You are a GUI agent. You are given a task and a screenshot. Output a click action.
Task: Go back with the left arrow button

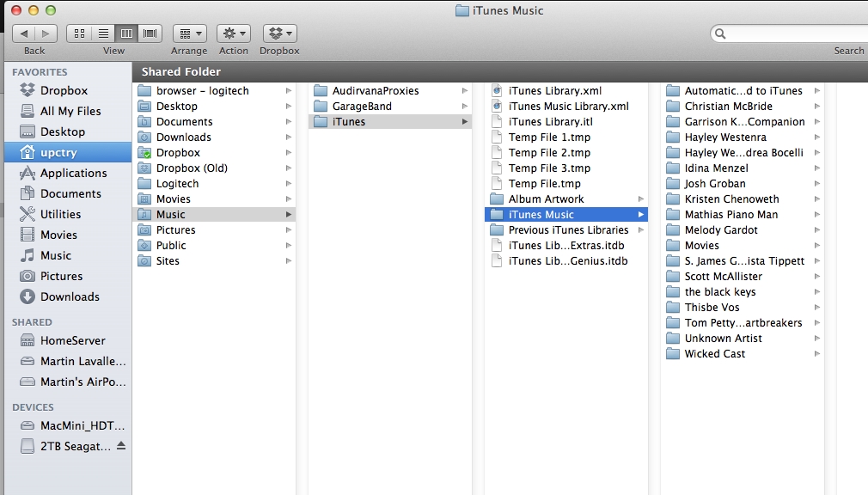pos(24,34)
